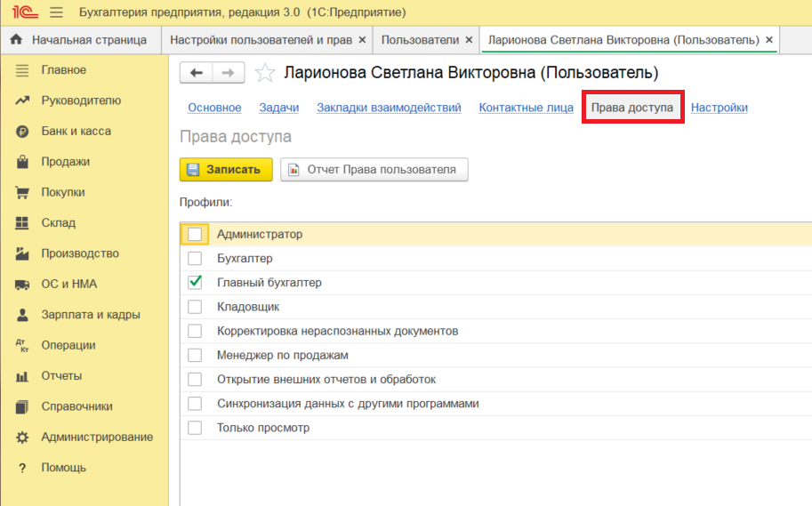This screenshot has height=506, width=812.
Task: Open Зарплата и кадры section
Action: pyautogui.click(x=90, y=315)
